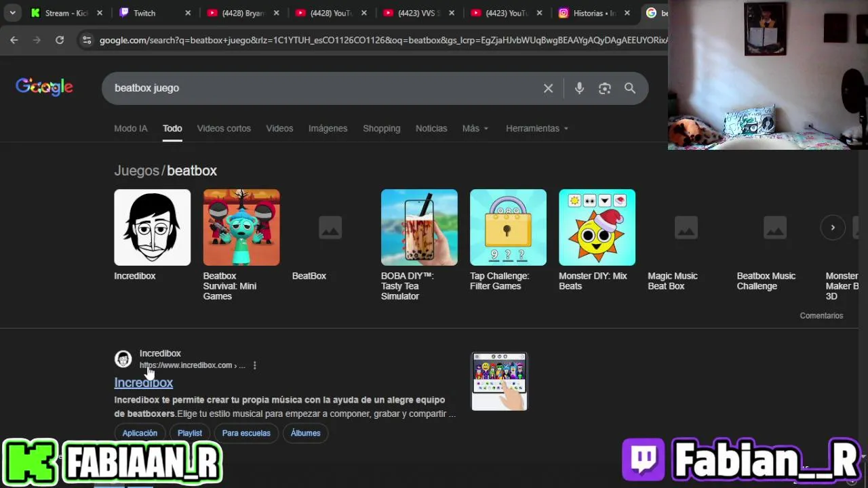Open BOBA DIY Tasty Tea Simulator thumbnail

click(419, 227)
